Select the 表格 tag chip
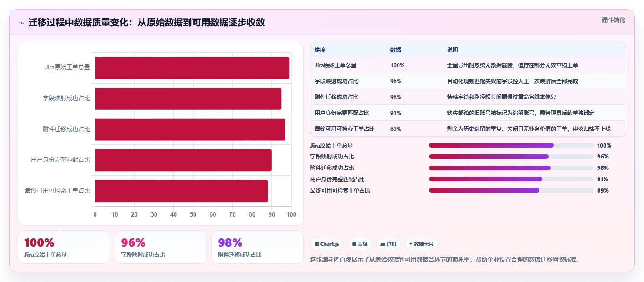The height and width of the screenshot is (282, 644). (359, 244)
